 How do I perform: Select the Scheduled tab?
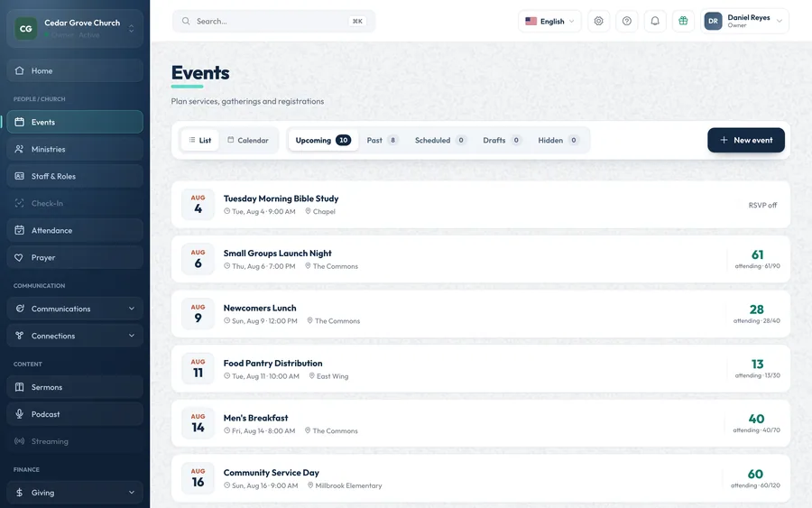tap(440, 141)
